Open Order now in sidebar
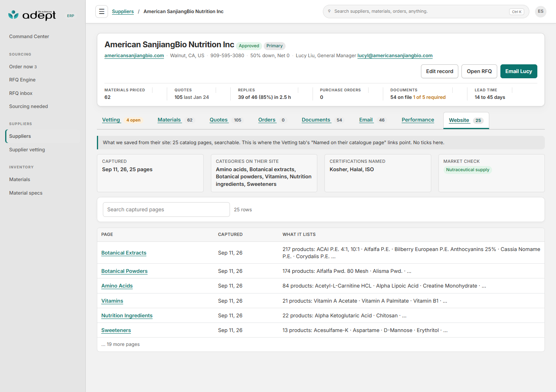This screenshot has height=392, width=556. [23, 67]
